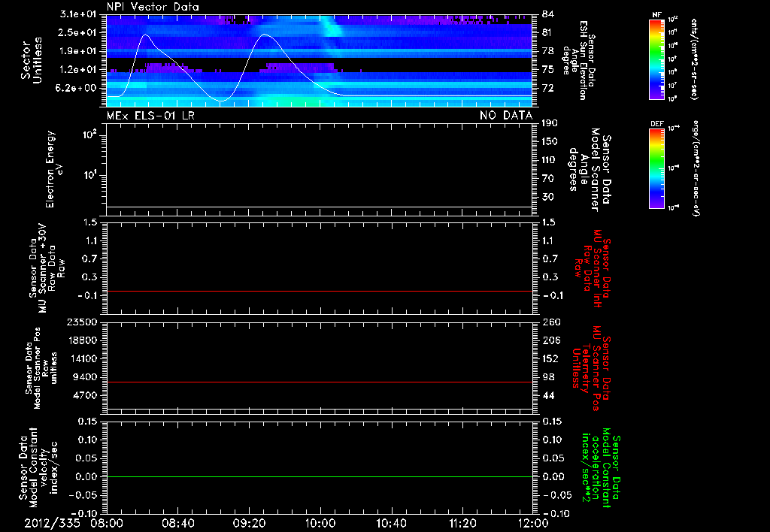This screenshot has width=770, height=532.
Task: Click the '72' sun elevation tick label
Action: coord(547,89)
